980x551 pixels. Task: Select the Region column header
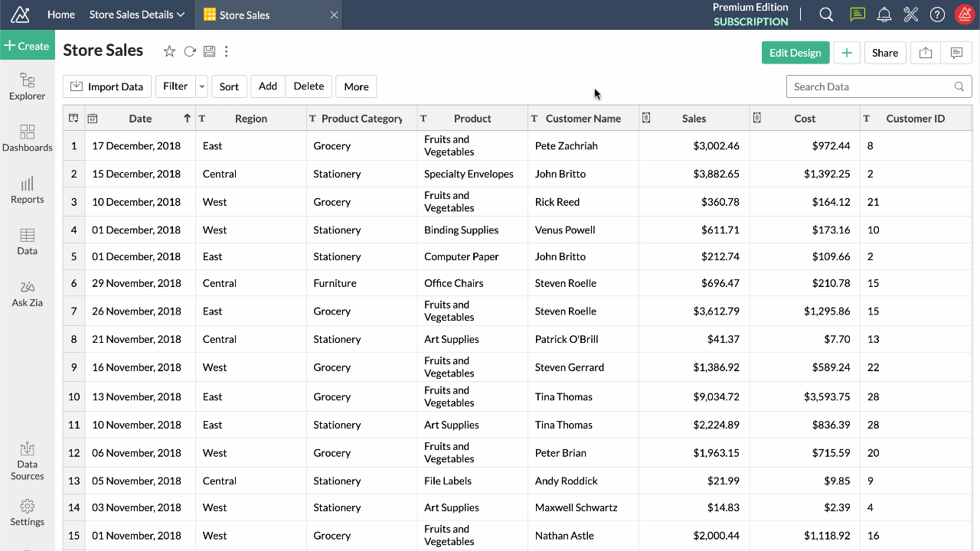(x=251, y=119)
